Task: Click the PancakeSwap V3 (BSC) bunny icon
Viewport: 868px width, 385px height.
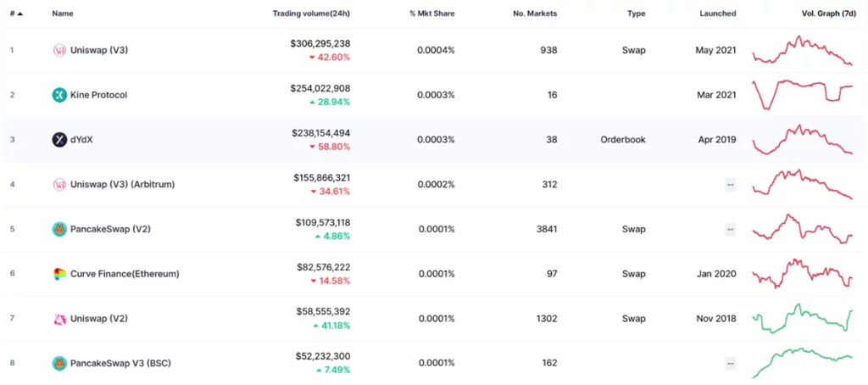Action: point(59,364)
